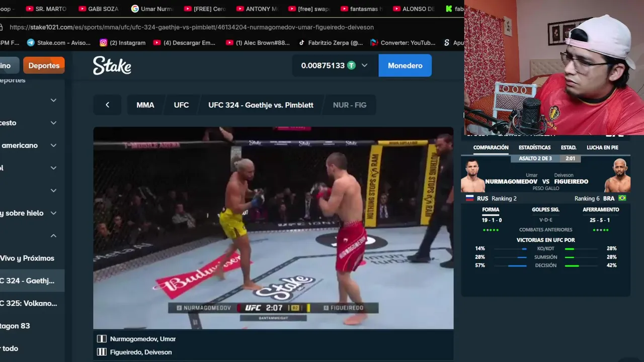Open the Telegram Stake.com - Aviso bookmark
The width and height of the screenshot is (644, 362).
[x=59, y=43]
